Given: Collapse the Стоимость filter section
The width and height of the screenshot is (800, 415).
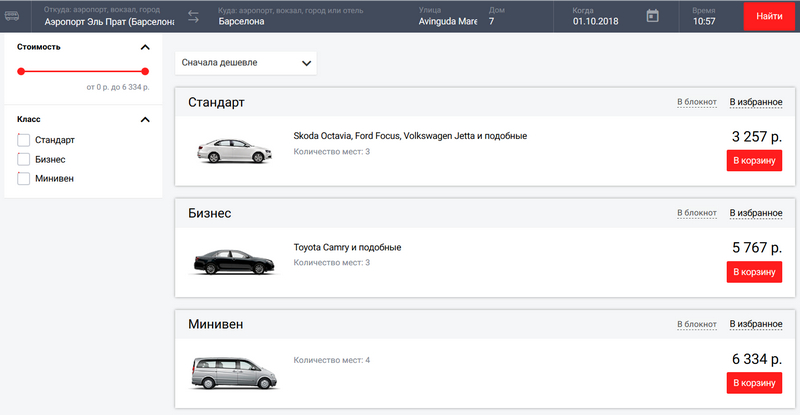Looking at the screenshot, I should click(x=145, y=47).
